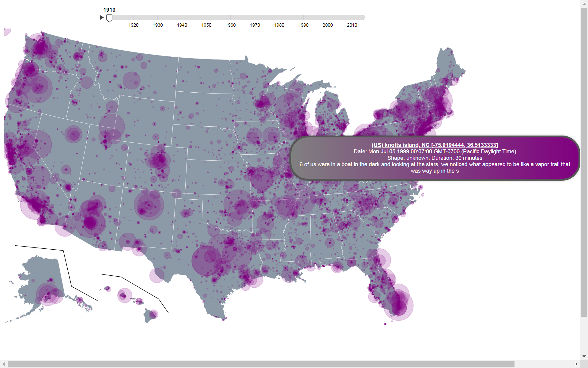This screenshot has width=588, height=368.
Task: Set timeline to the 2010 tick
Action: pyautogui.click(x=352, y=17)
